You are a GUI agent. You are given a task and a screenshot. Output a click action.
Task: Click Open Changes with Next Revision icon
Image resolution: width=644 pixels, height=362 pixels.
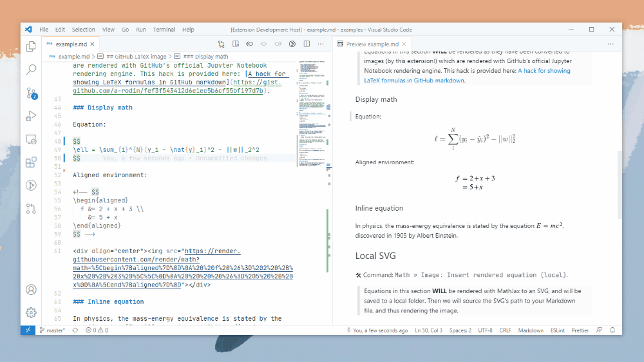278,44
